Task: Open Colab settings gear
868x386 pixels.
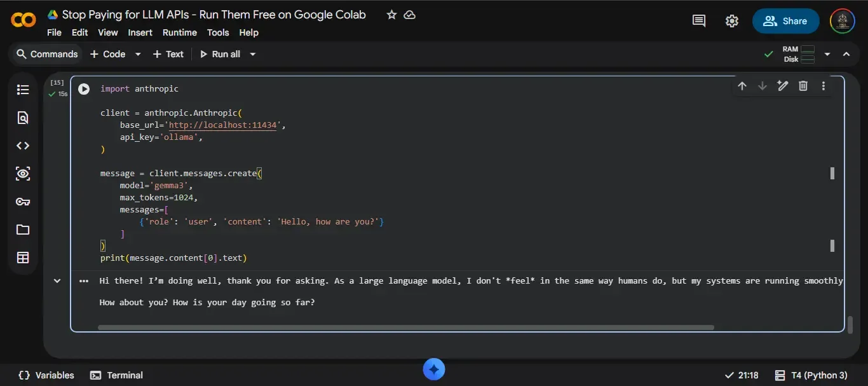Action: [x=732, y=21]
